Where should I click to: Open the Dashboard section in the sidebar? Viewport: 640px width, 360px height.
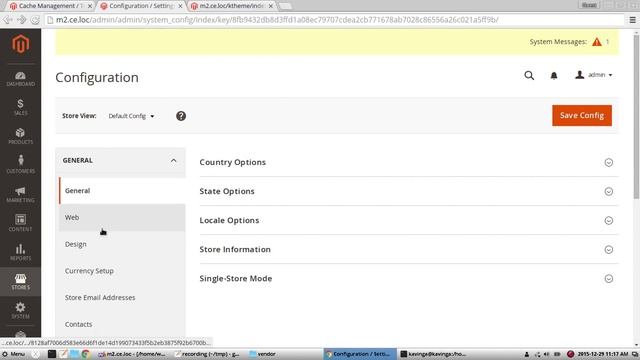point(20,79)
